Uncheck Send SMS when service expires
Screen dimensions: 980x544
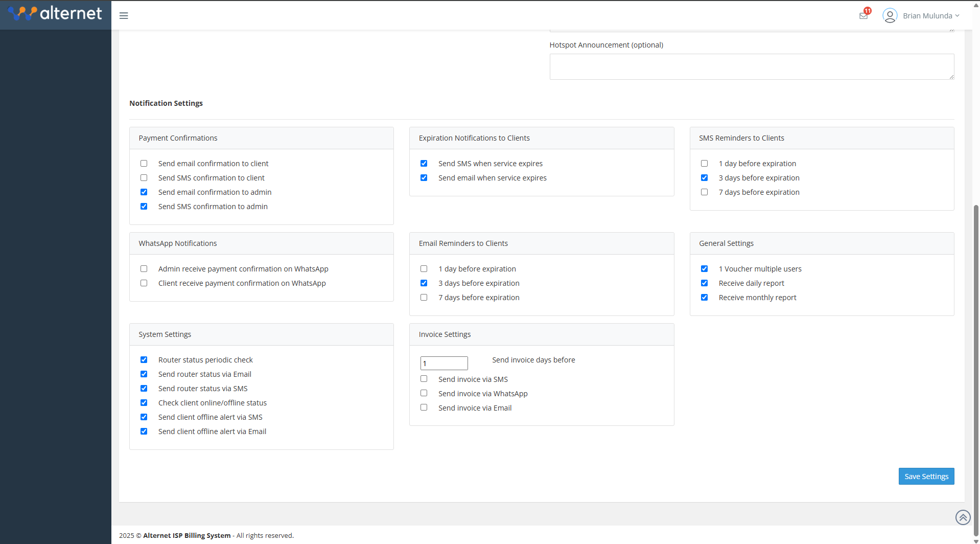[x=424, y=164]
